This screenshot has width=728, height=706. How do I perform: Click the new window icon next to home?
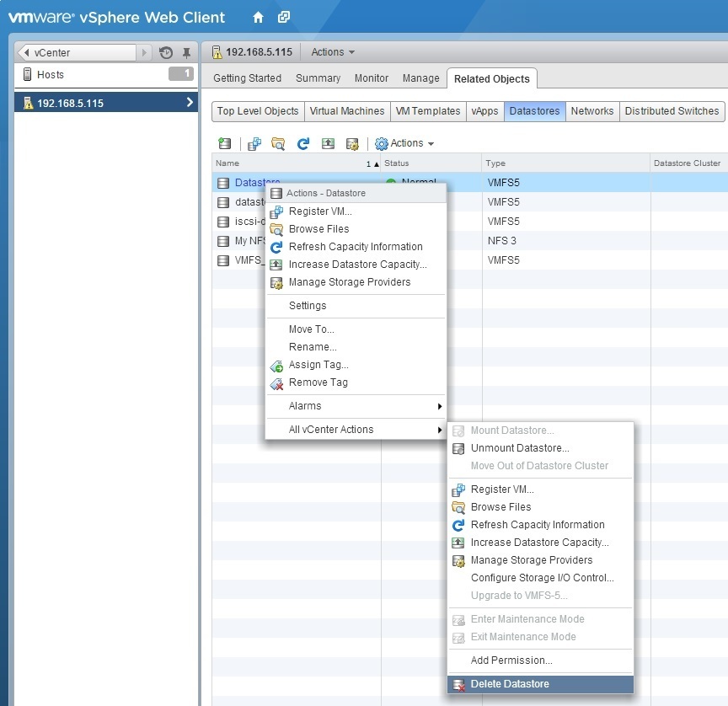[284, 17]
